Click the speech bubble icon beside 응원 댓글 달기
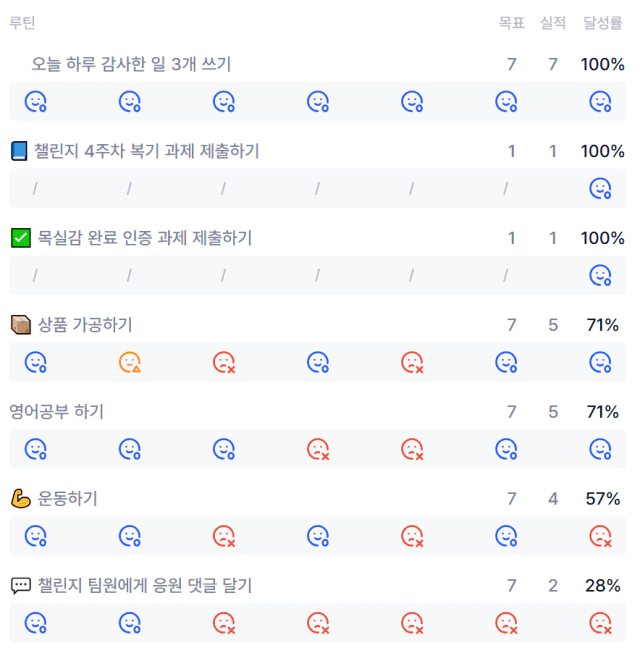 [x=21, y=585]
